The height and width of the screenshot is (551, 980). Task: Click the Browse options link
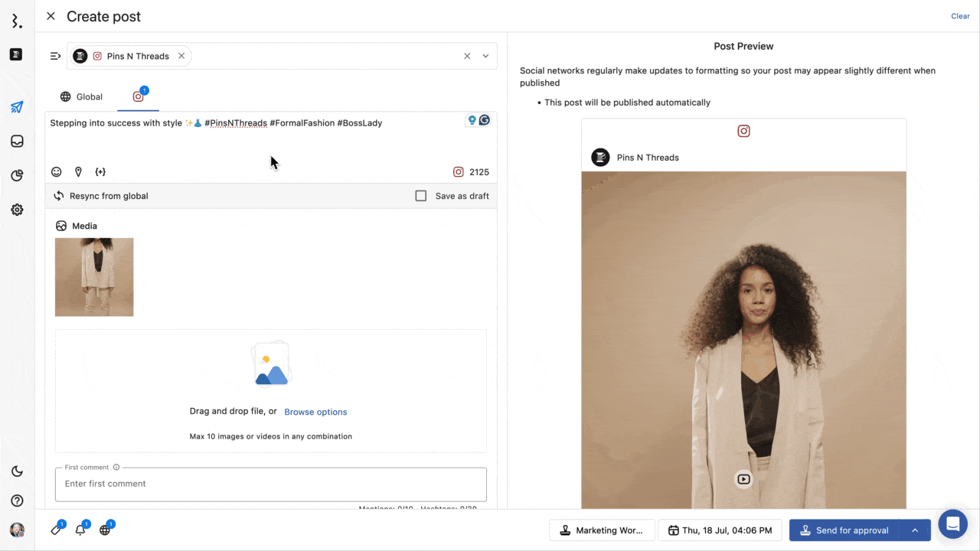(x=315, y=412)
